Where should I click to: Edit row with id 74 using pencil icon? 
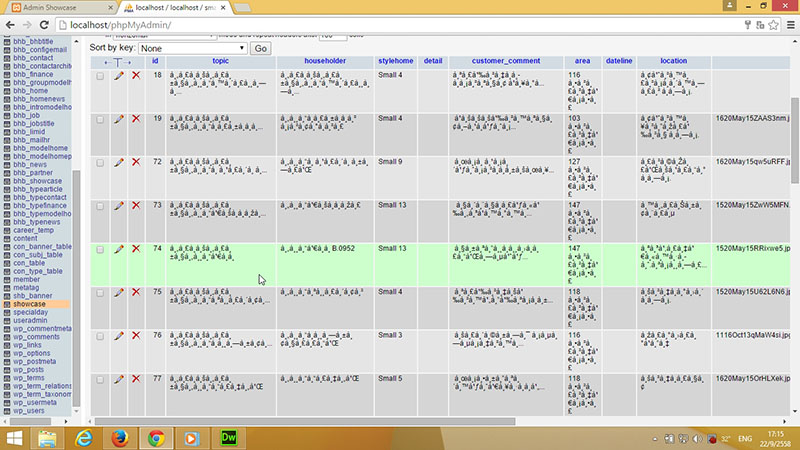[x=119, y=249]
